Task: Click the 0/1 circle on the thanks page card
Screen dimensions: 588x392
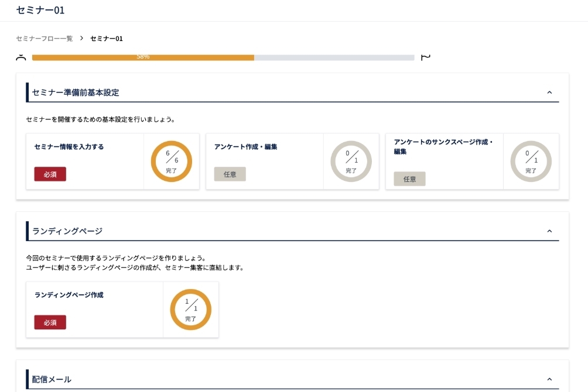Action: click(x=531, y=161)
